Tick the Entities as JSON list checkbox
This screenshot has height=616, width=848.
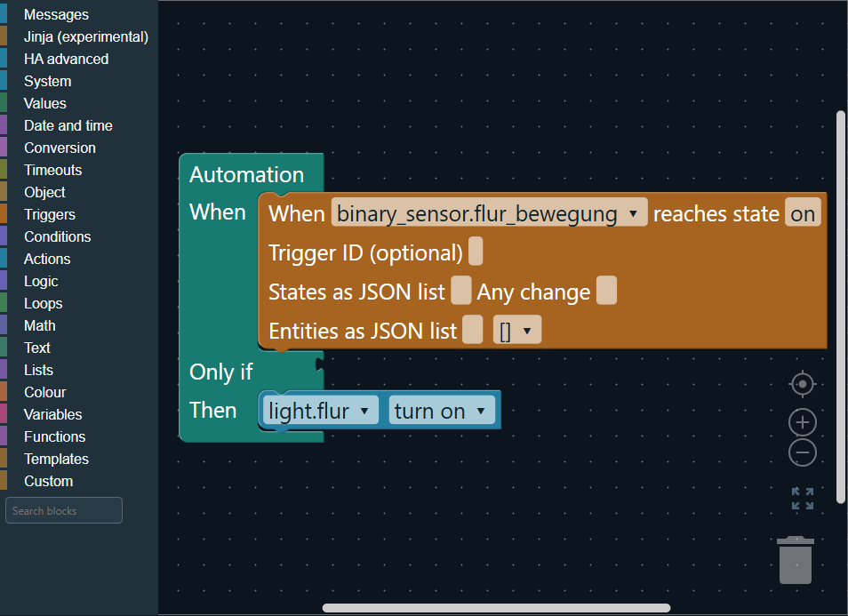[473, 330]
